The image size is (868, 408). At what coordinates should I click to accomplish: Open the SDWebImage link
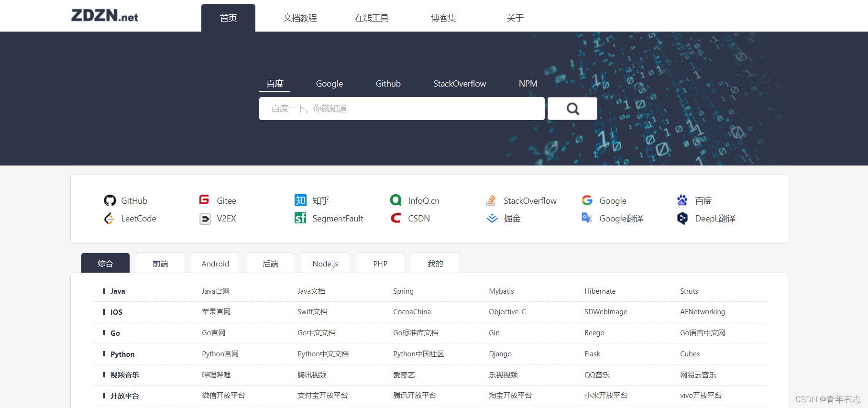tap(605, 311)
